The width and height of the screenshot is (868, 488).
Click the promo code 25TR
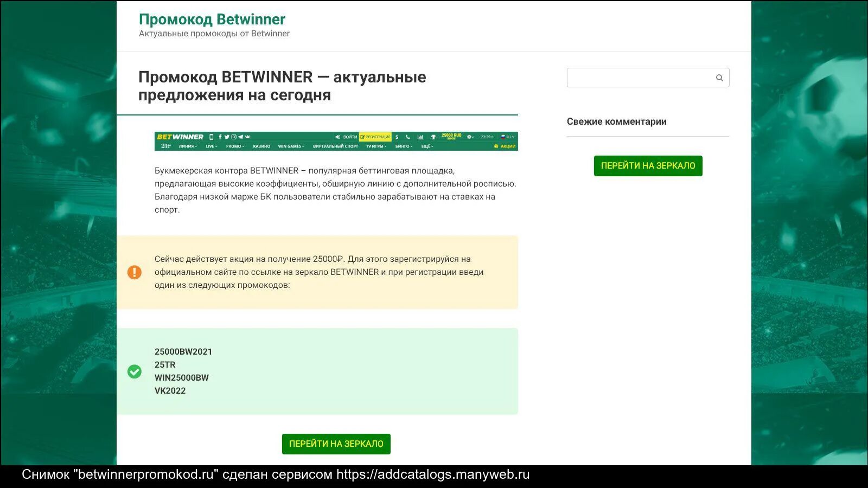[x=165, y=364]
